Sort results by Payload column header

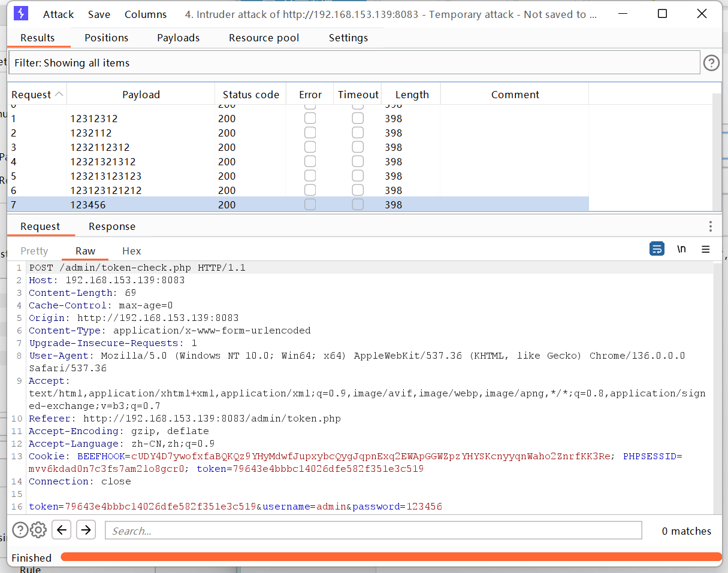141,95
